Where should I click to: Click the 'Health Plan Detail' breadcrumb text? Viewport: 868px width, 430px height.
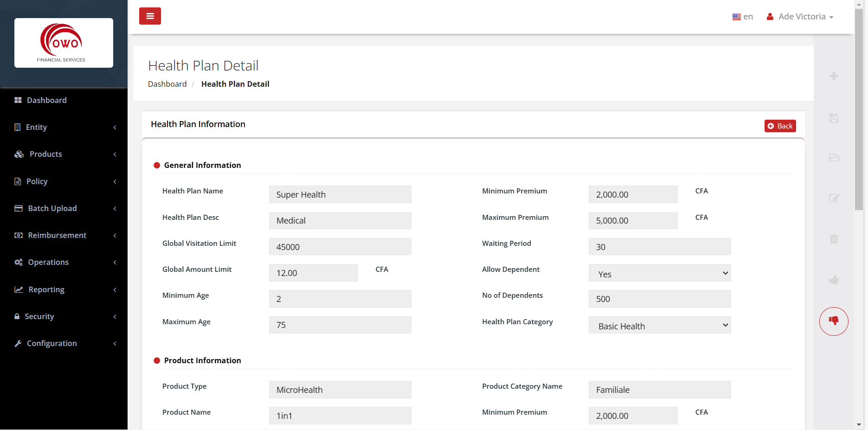(x=235, y=84)
